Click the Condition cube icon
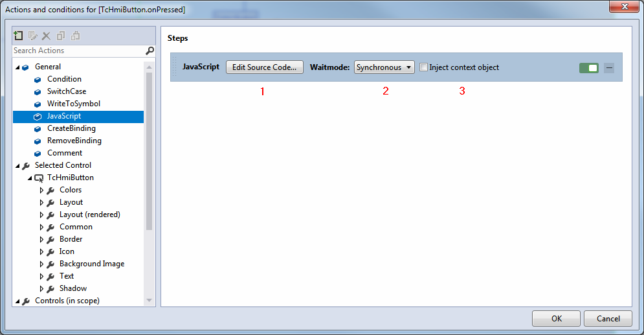The width and height of the screenshot is (644, 335). point(38,80)
